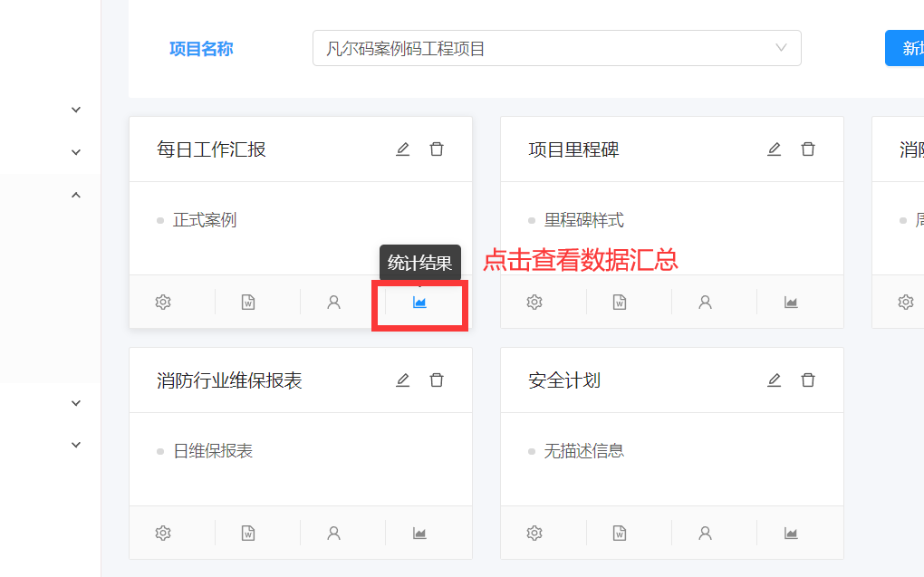This screenshot has width=924, height=577.
Task: Edit the 项目里程碑 card with pencil icon
Action: point(774,149)
